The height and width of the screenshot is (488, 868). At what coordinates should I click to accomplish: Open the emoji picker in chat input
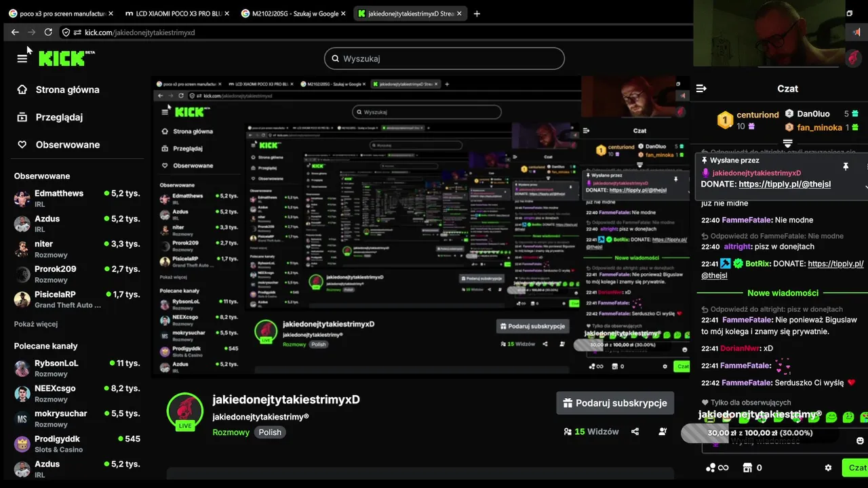click(x=861, y=441)
